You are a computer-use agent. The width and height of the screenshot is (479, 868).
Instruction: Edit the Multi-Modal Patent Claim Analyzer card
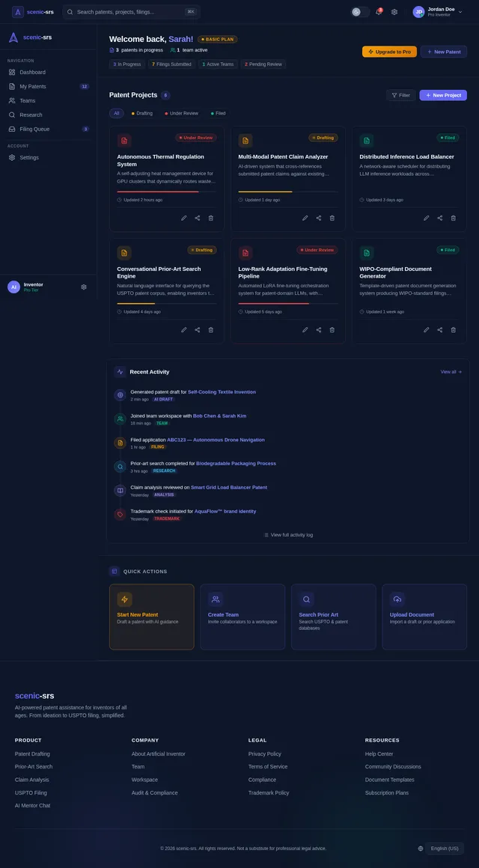(305, 218)
